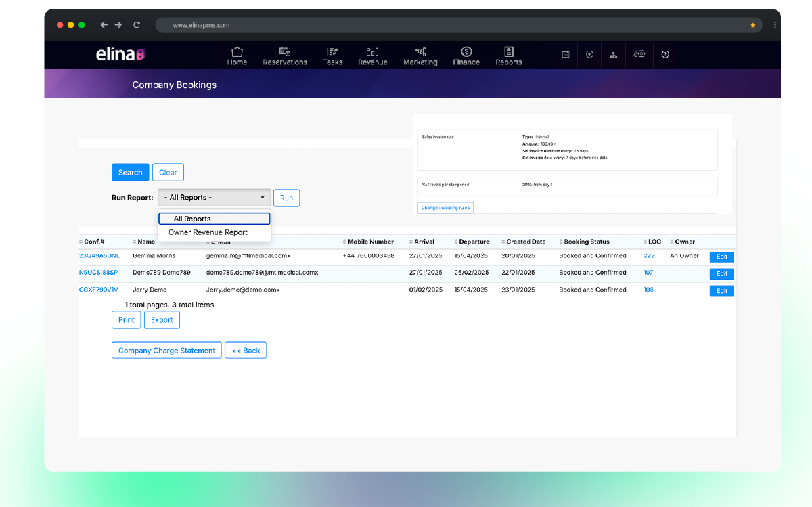This screenshot has width=812, height=507.
Task: Select Owner Revenue Report option
Action: [208, 232]
